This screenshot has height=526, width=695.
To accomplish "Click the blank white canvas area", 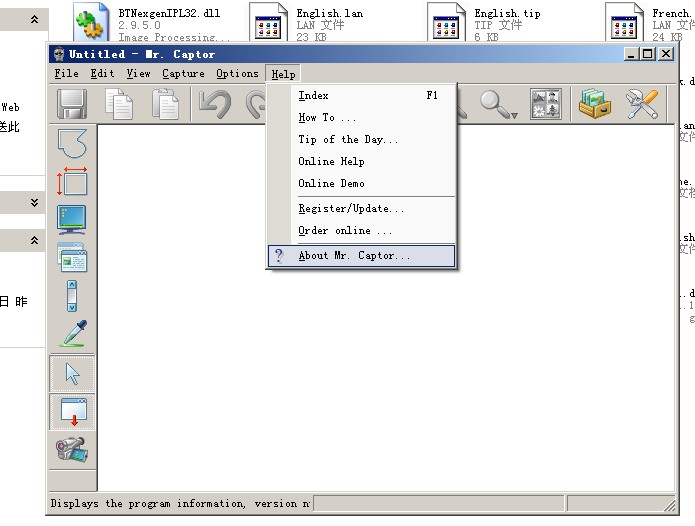I will click(x=386, y=308).
